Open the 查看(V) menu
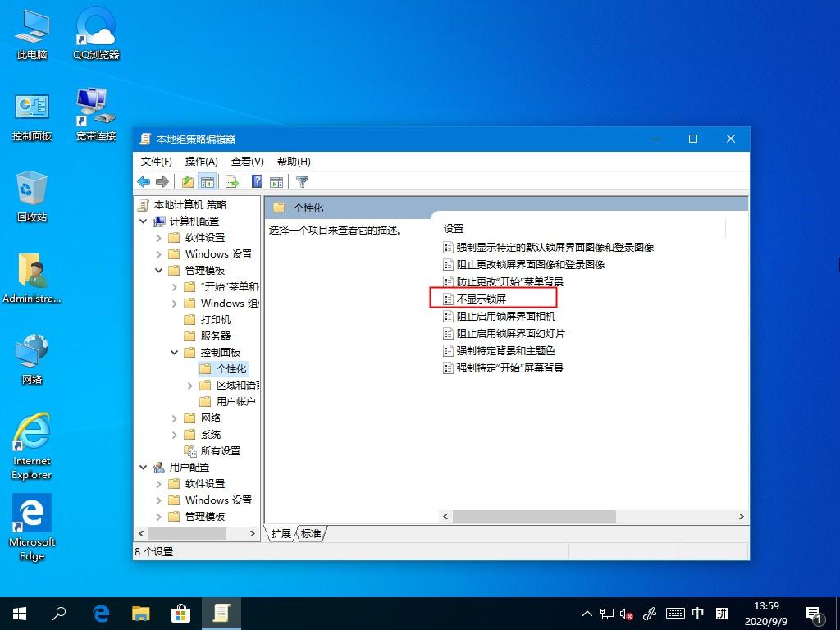 (247, 161)
